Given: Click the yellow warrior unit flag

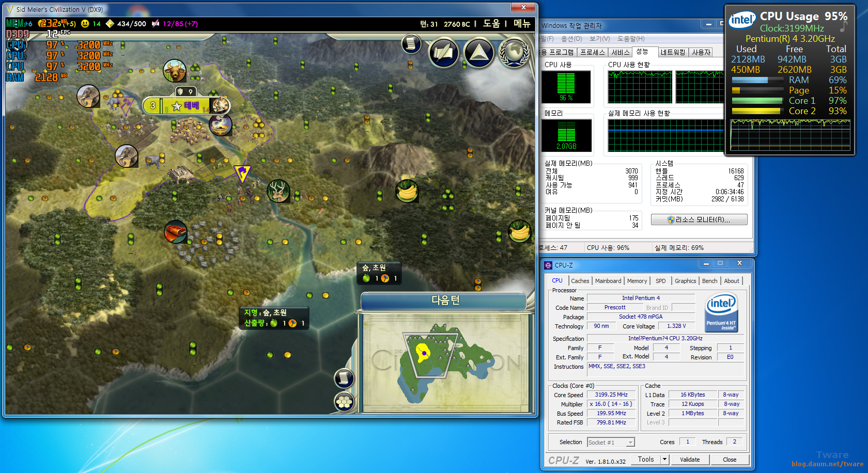Looking at the screenshot, I should [242, 174].
